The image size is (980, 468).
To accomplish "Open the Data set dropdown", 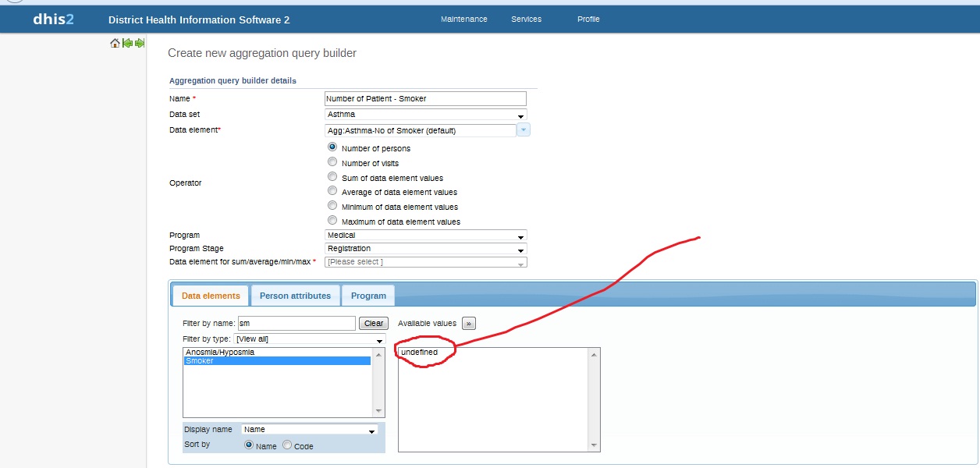I will pyautogui.click(x=425, y=115).
